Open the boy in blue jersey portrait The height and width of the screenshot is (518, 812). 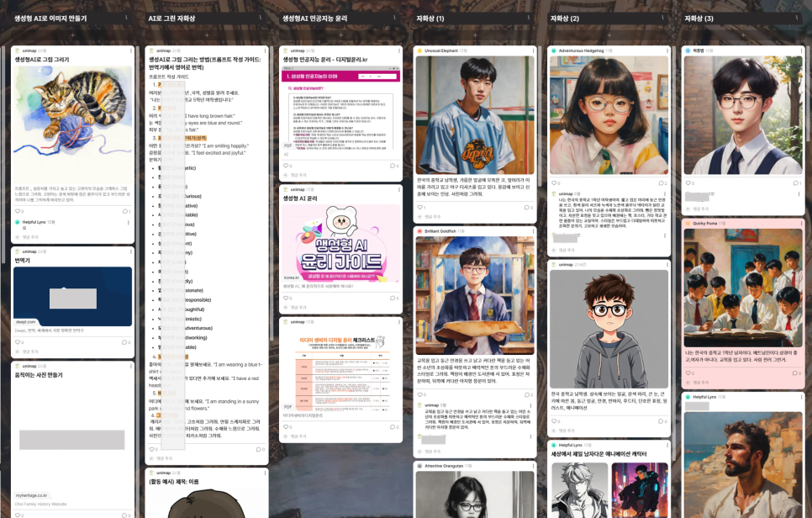475,115
